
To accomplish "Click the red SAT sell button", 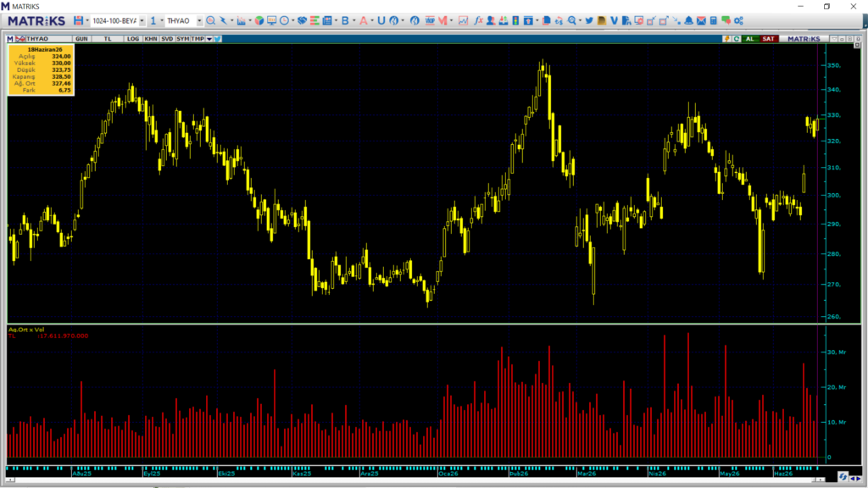I will click(768, 39).
